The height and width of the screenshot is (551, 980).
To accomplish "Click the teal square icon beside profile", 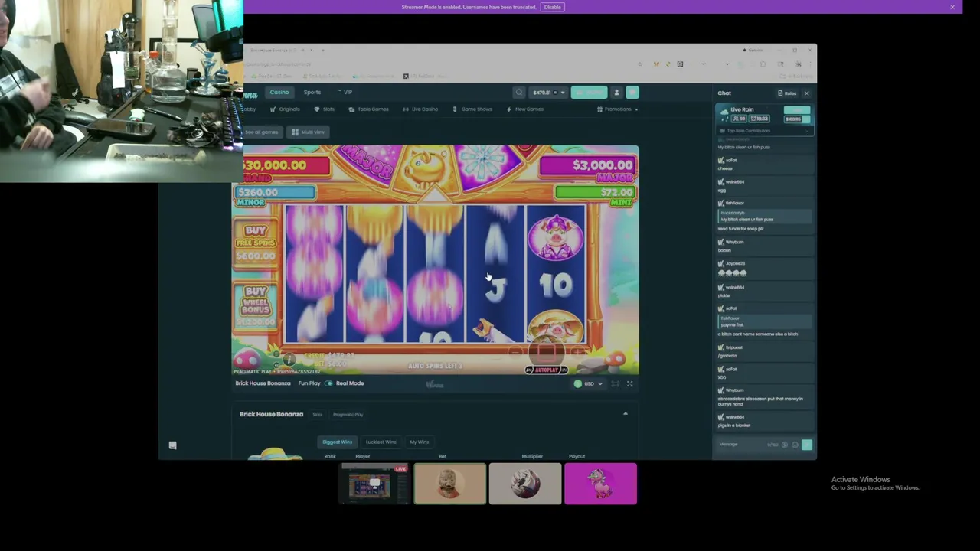I will click(x=632, y=93).
